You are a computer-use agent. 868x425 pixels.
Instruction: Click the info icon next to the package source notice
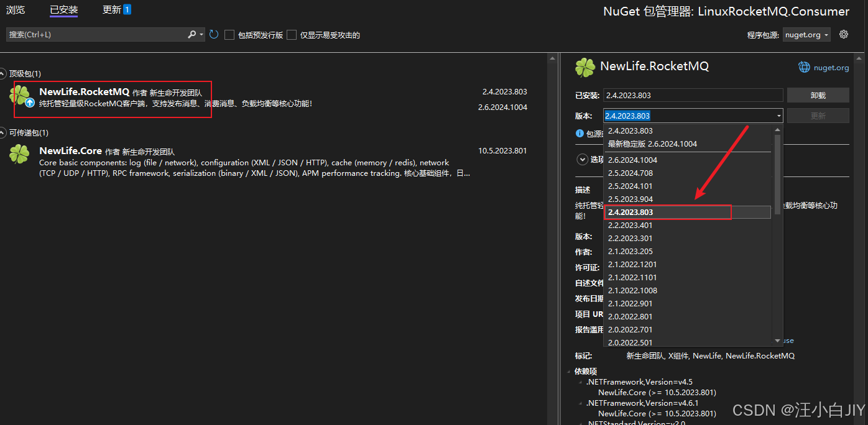[580, 132]
